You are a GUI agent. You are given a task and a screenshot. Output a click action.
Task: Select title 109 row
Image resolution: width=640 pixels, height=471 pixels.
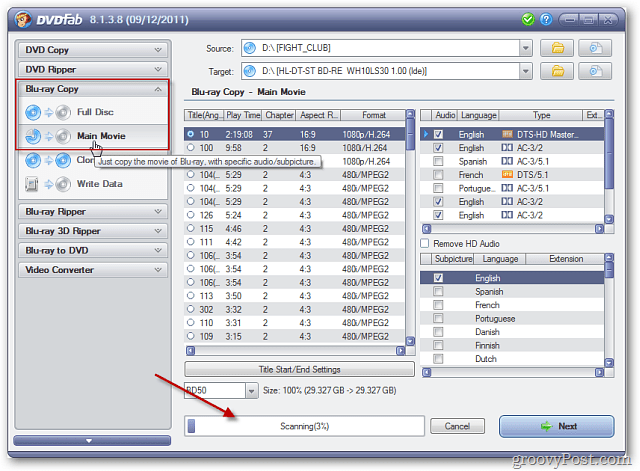click(x=294, y=336)
